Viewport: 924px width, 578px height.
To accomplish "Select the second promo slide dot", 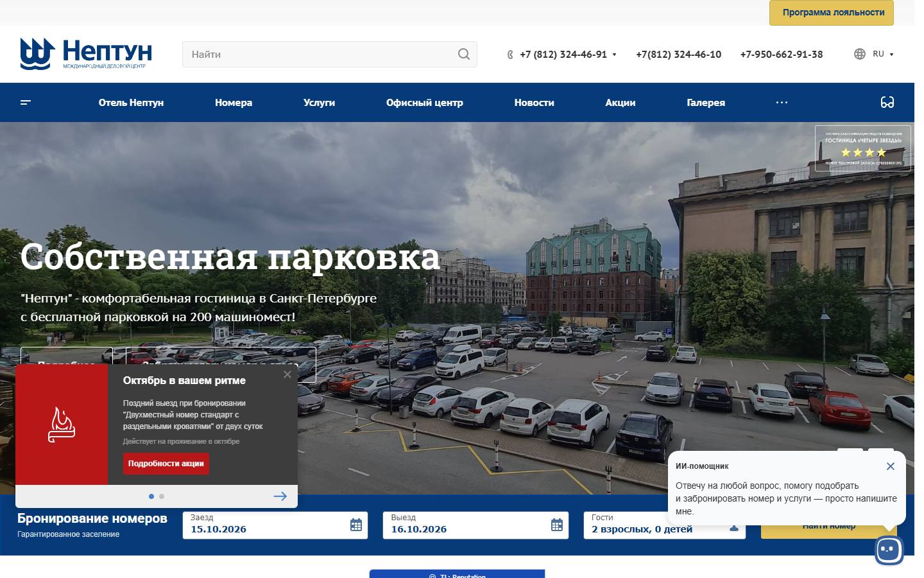I will pyautogui.click(x=162, y=496).
